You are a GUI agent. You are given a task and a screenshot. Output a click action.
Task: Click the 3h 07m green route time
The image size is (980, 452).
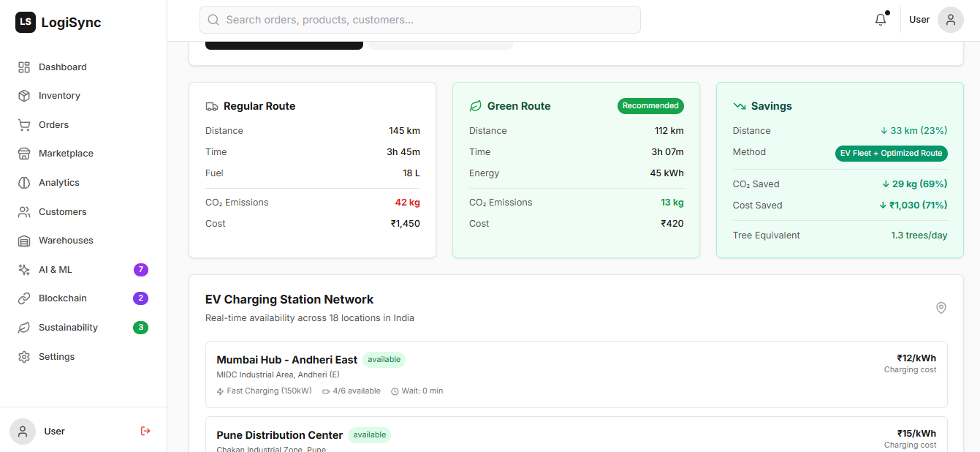(668, 152)
